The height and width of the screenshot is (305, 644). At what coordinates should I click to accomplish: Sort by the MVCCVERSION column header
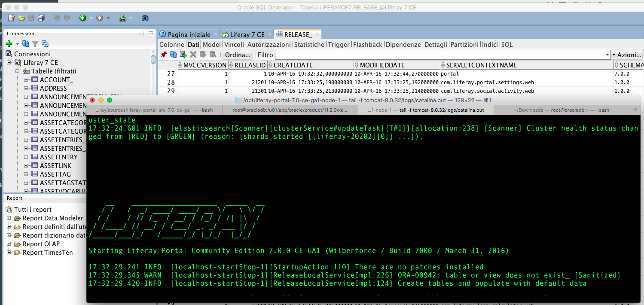point(202,65)
